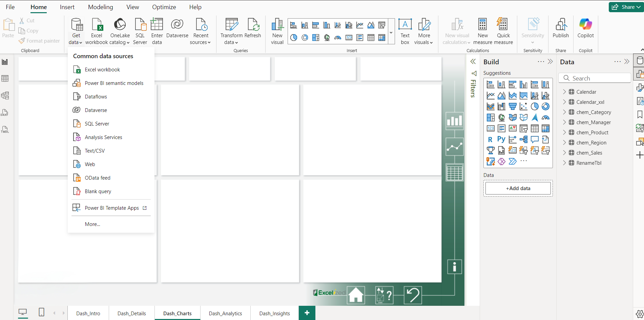
Task: Click the Refresh queries icon
Action: pos(253,25)
